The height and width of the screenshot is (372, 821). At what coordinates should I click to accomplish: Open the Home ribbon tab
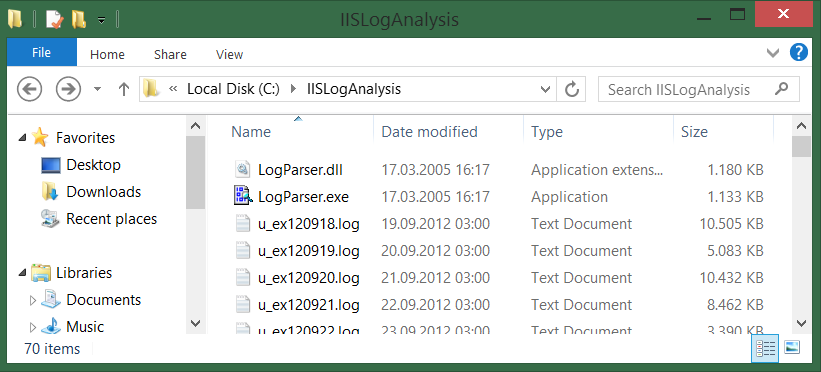coord(107,54)
